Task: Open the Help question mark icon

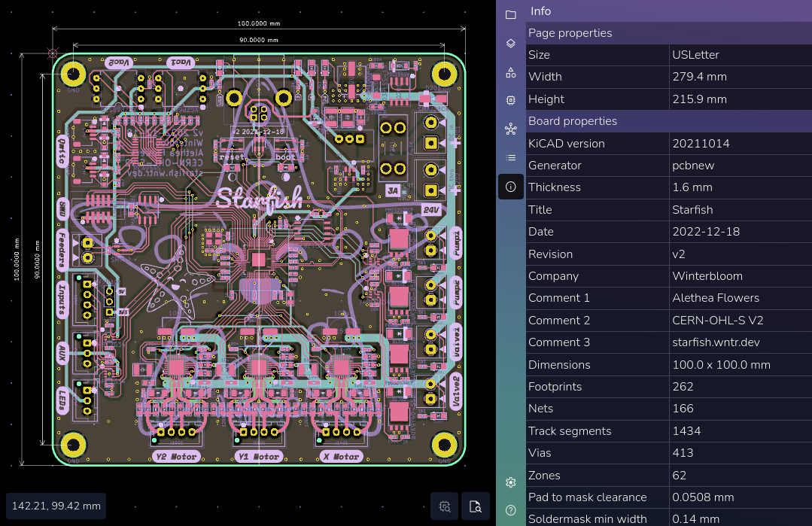Action: pyautogui.click(x=511, y=510)
